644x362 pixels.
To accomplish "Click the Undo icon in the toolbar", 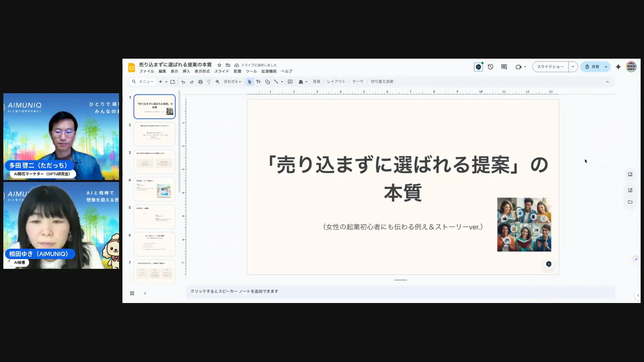I will click(x=183, y=81).
